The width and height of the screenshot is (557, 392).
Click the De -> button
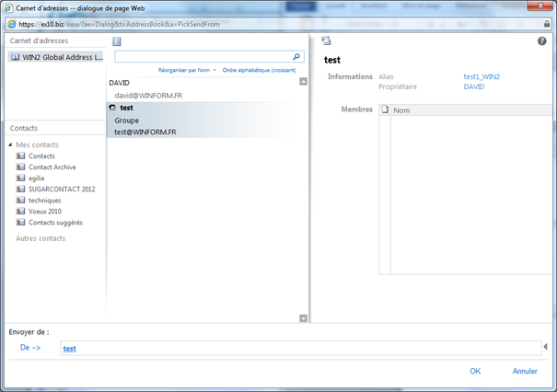30,349
